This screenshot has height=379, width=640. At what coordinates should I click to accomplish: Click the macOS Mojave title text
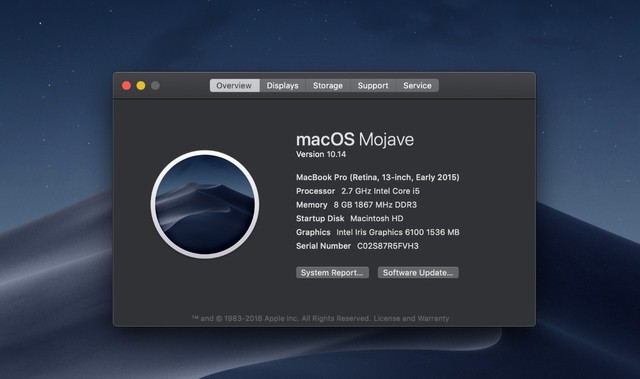coord(355,140)
